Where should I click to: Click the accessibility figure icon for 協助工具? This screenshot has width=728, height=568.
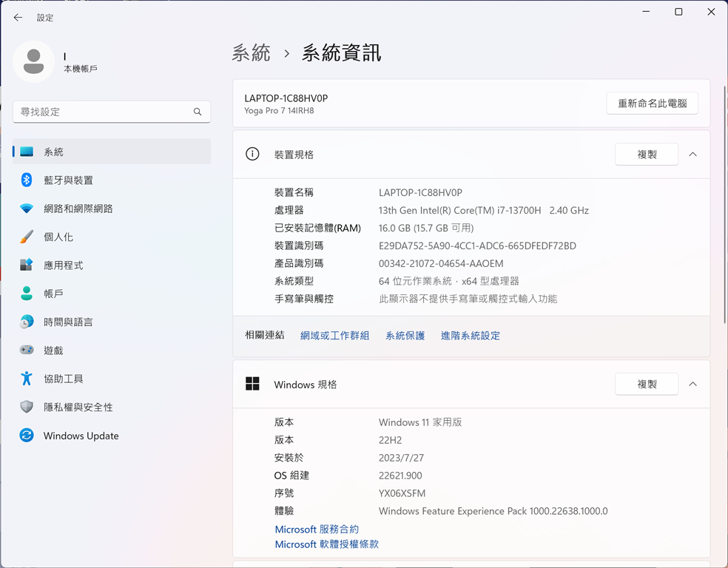(27, 379)
